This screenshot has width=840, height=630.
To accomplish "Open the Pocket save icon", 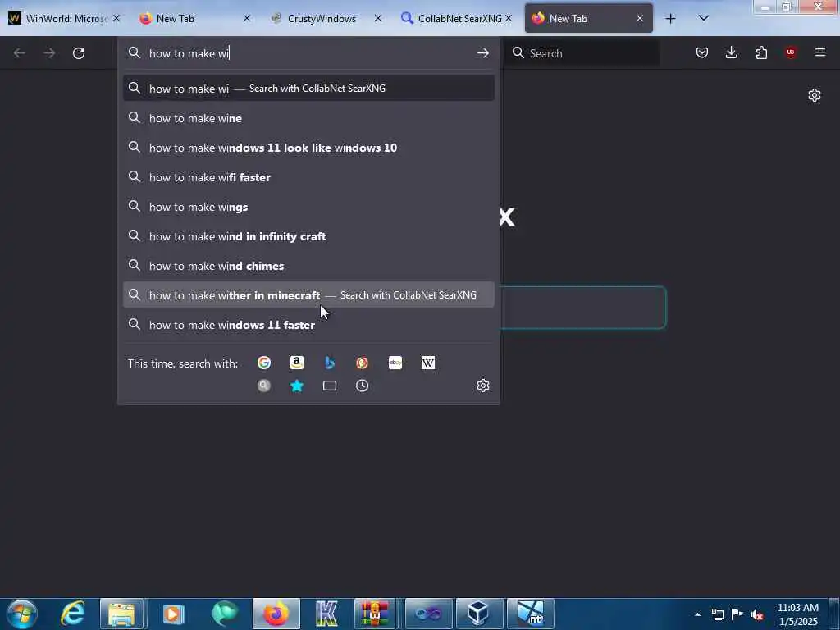I will (702, 52).
